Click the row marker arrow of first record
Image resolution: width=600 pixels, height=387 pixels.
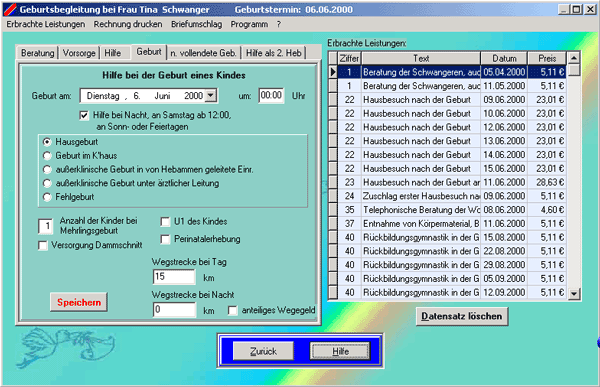(x=333, y=72)
